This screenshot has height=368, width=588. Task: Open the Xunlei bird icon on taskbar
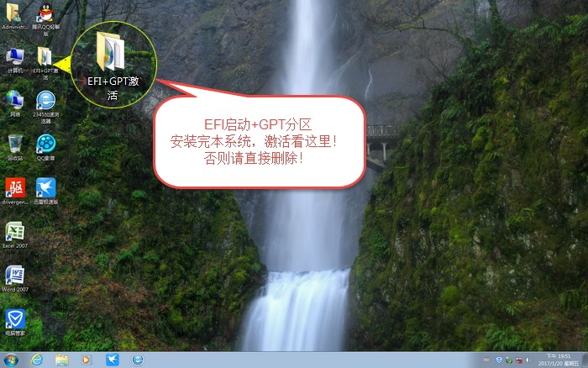pos(113,360)
